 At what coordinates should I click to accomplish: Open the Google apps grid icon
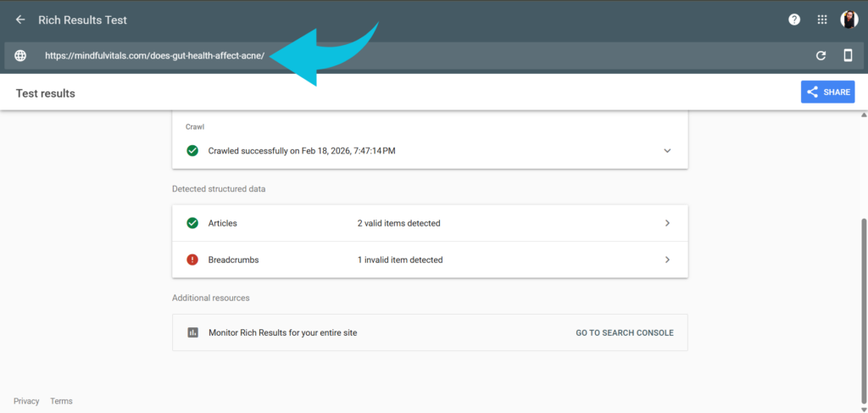coord(822,20)
